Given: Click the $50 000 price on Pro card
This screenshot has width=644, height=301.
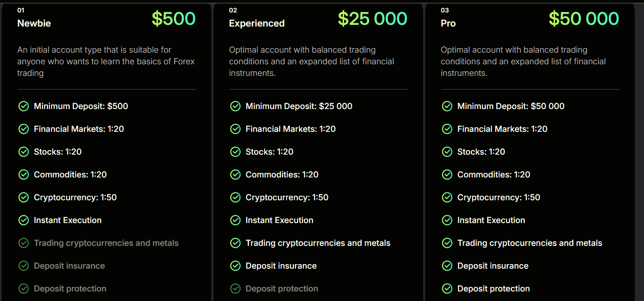Looking at the screenshot, I should tap(584, 19).
